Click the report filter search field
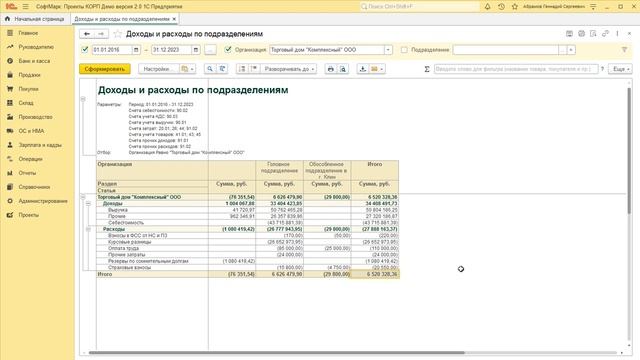 coord(516,69)
